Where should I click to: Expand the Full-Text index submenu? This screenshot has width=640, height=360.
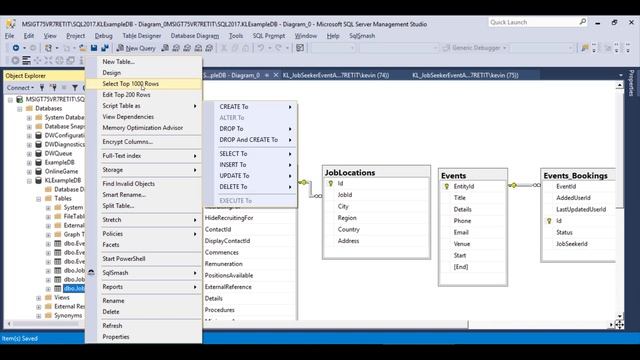coord(143,156)
